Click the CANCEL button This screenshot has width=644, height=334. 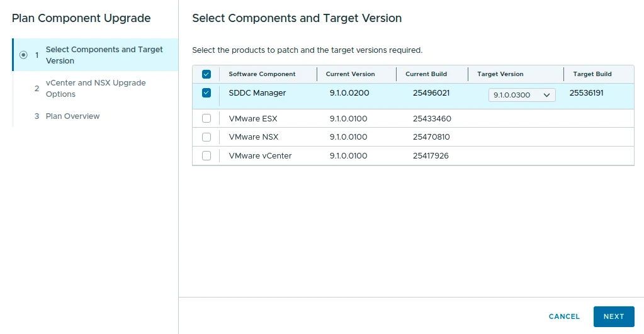click(564, 316)
